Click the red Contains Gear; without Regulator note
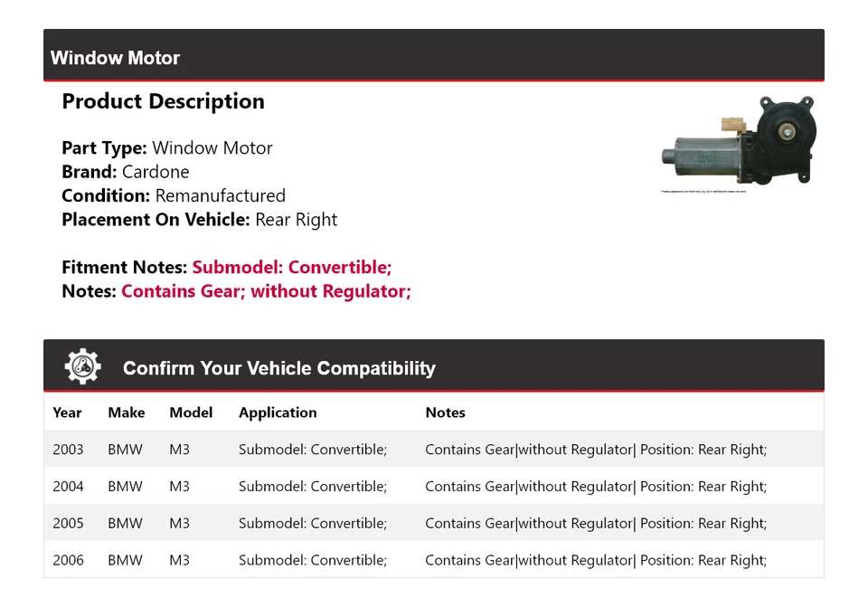This screenshot has width=868, height=607. [x=266, y=291]
